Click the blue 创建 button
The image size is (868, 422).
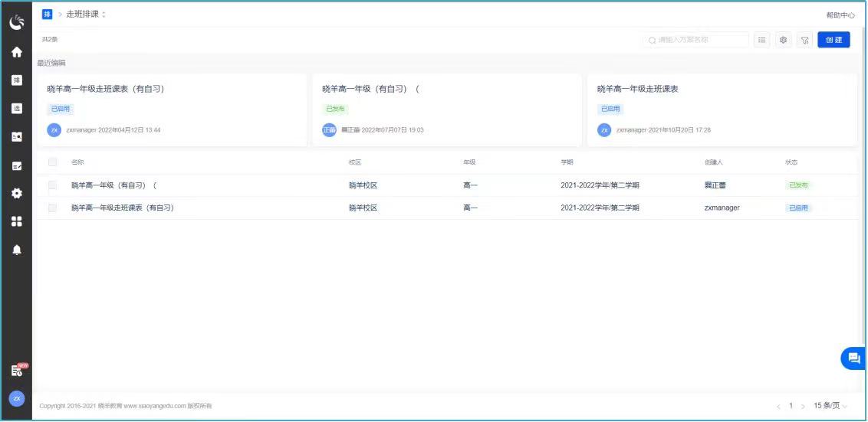click(833, 40)
